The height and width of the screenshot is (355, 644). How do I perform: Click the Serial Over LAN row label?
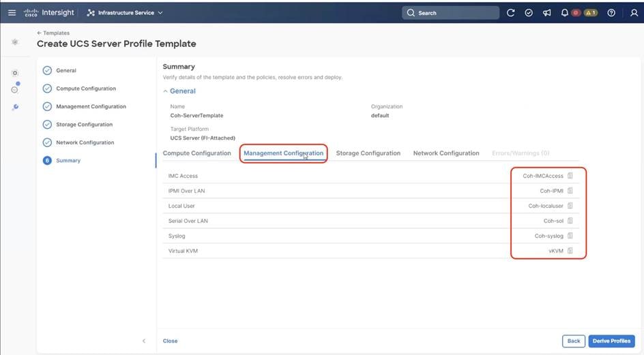pyautogui.click(x=188, y=221)
